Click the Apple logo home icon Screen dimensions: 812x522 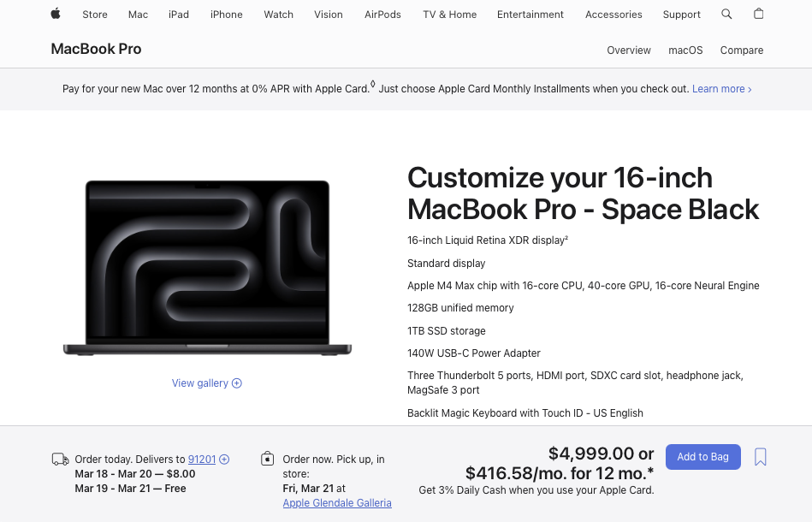(x=56, y=14)
